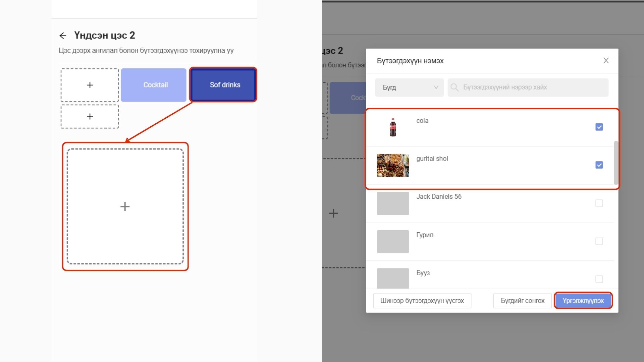The height and width of the screenshot is (362, 644).
Task: Tick the Гурил product checkbox
Action: [599, 241]
